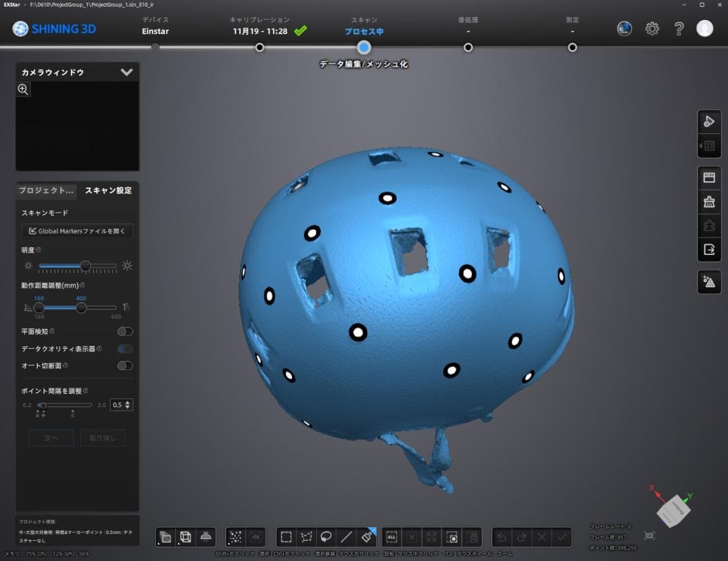The width and height of the screenshot is (728, 561).
Task: Click the point spacing stepper arrows
Action: [x=129, y=405]
